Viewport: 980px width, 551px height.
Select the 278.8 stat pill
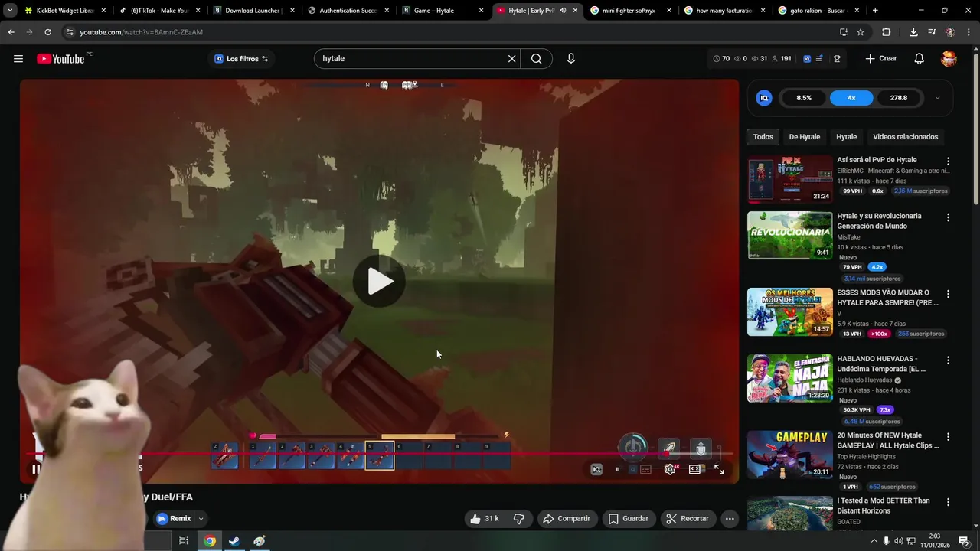(899, 98)
